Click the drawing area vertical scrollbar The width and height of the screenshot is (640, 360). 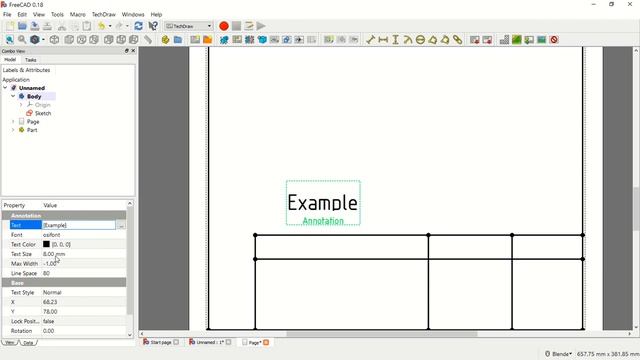(x=636, y=208)
